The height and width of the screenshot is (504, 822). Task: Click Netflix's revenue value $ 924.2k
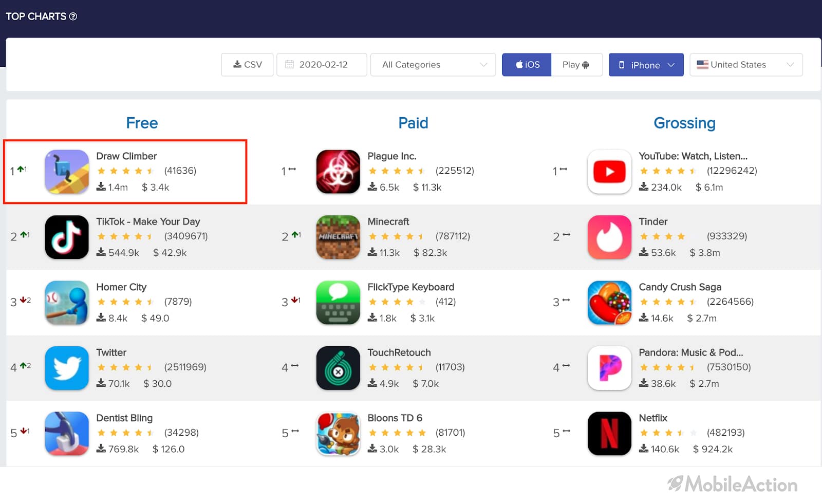pos(713,449)
